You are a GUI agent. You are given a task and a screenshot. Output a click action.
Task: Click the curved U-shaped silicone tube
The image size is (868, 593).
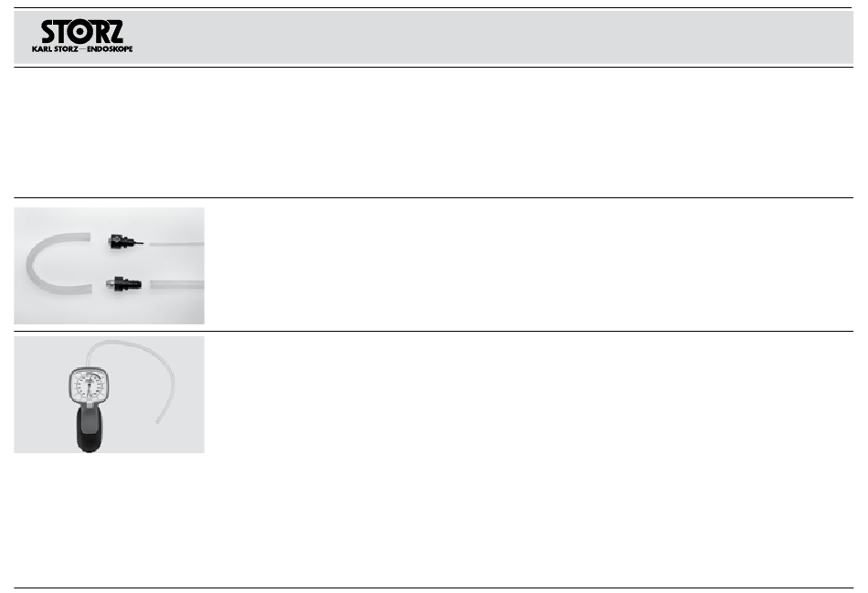tap(56, 263)
